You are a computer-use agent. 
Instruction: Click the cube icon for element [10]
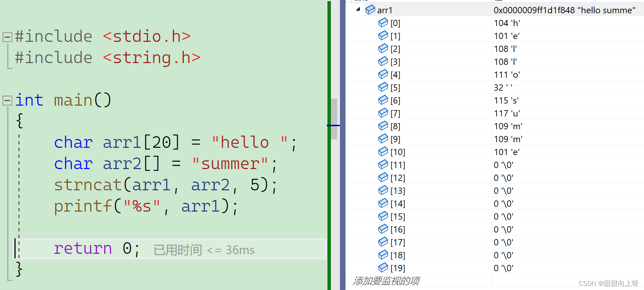(383, 152)
